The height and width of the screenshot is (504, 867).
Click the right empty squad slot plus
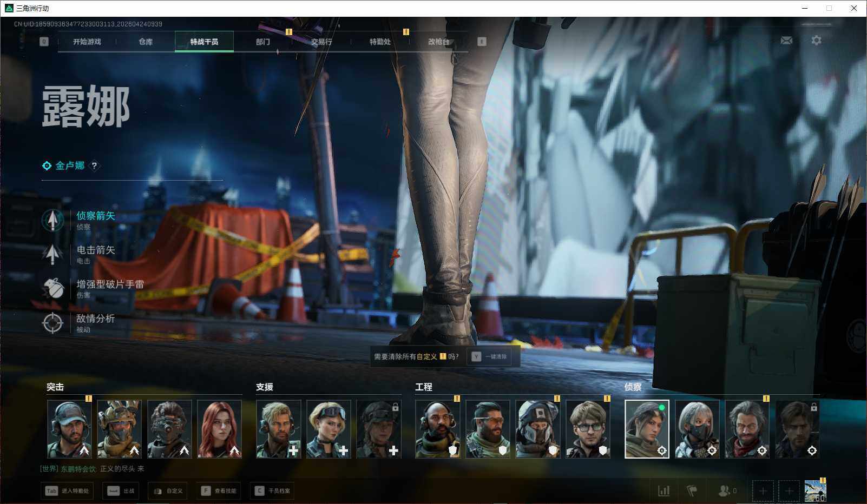(789, 491)
